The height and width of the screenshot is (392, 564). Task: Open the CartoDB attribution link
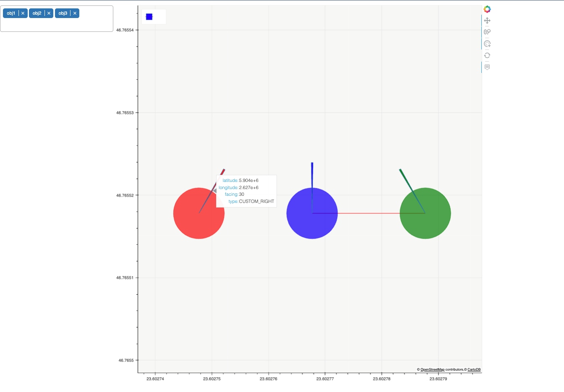475,369
